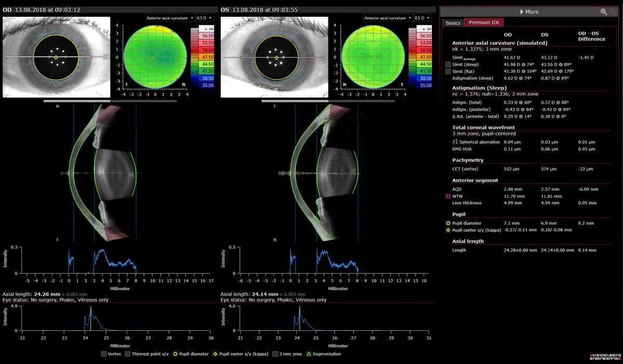Click the 47.50 swatch on OD color scale
The width and height of the screenshot is (623, 364).
[207, 57]
